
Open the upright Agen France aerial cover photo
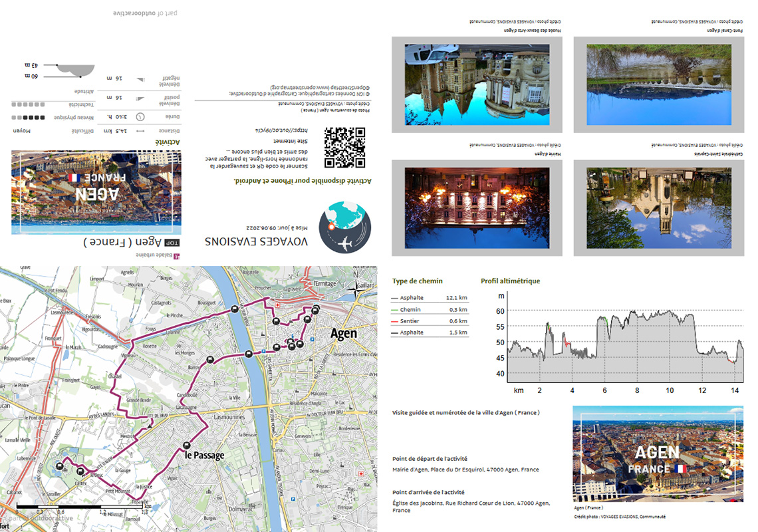tap(658, 454)
